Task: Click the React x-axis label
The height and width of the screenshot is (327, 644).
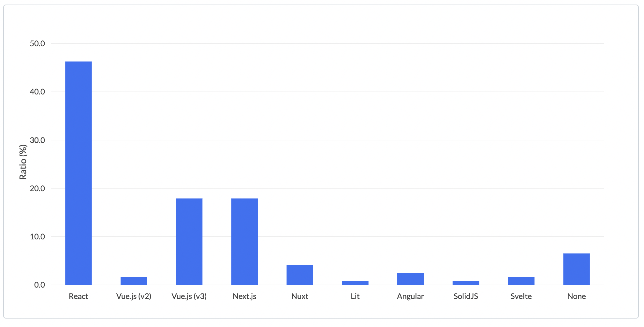Action: pos(79,296)
